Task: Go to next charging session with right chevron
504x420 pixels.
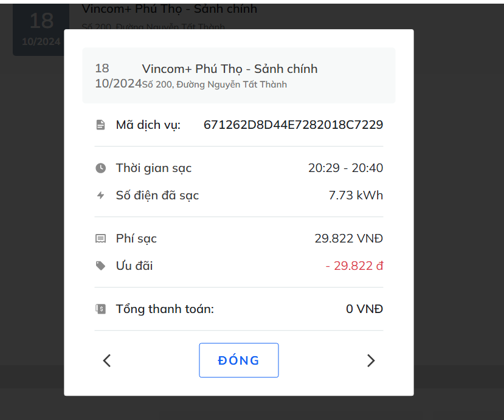Action: [371, 360]
